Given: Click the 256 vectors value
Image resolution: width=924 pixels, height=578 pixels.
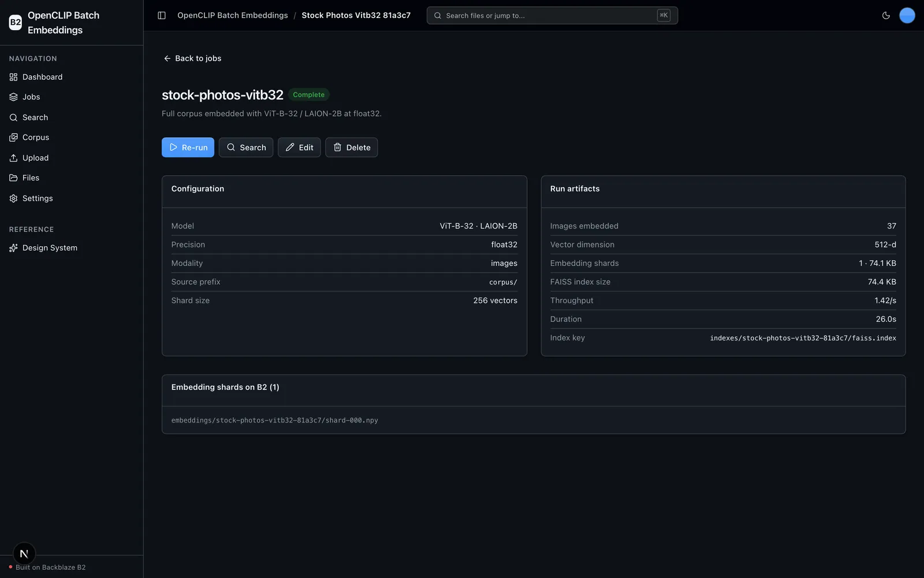Looking at the screenshot, I should tap(495, 301).
